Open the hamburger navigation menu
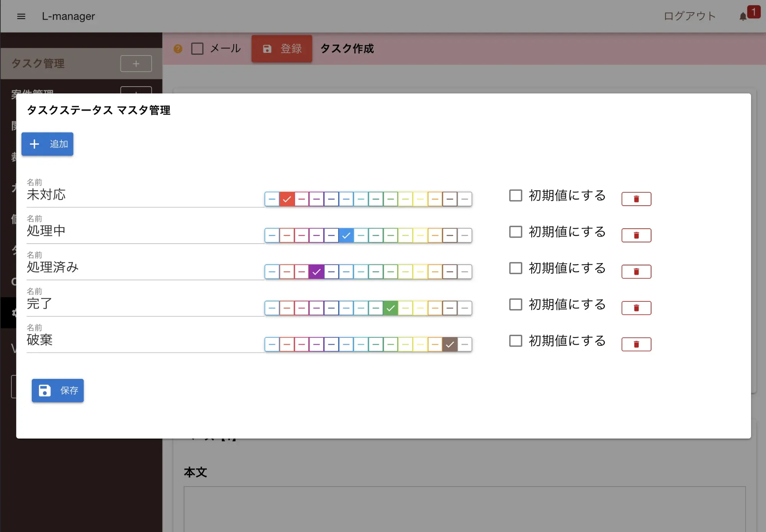This screenshot has height=532, width=766. (21, 16)
